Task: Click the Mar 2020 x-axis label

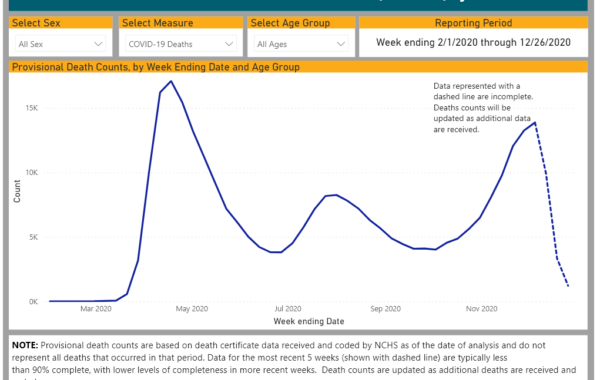Action: click(96, 308)
